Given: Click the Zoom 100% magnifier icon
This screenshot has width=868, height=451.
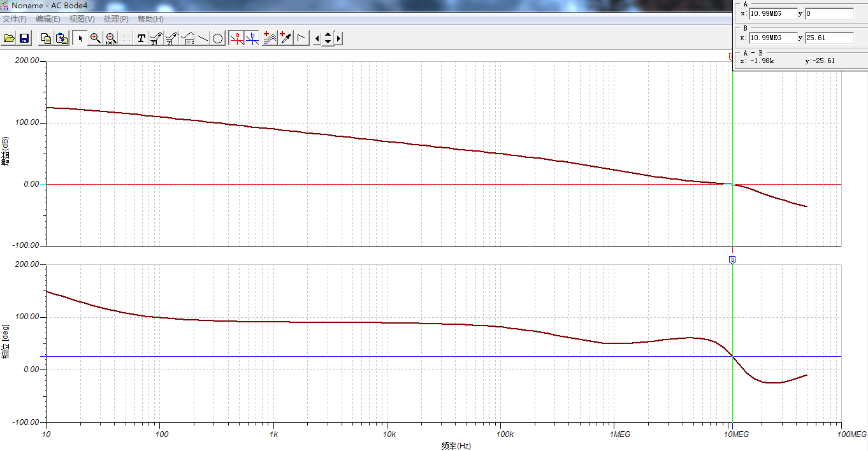Looking at the screenshot, I should (111, 38).
